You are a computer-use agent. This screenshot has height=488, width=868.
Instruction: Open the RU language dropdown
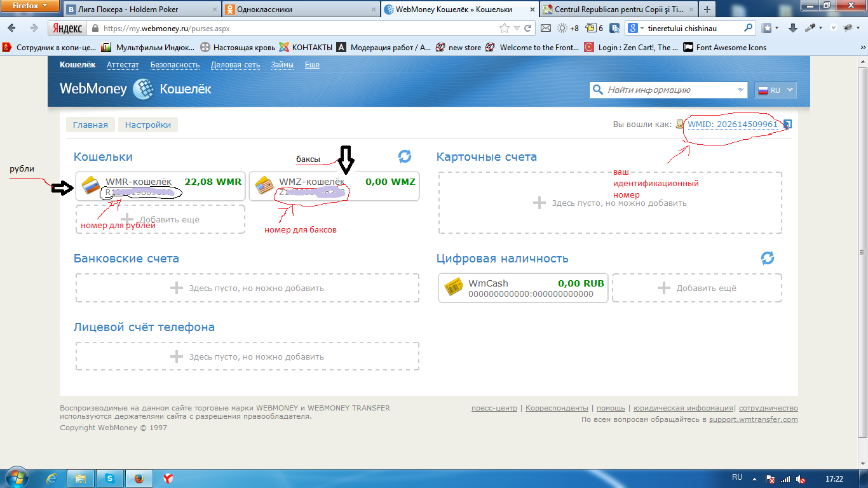pos(775,90)
